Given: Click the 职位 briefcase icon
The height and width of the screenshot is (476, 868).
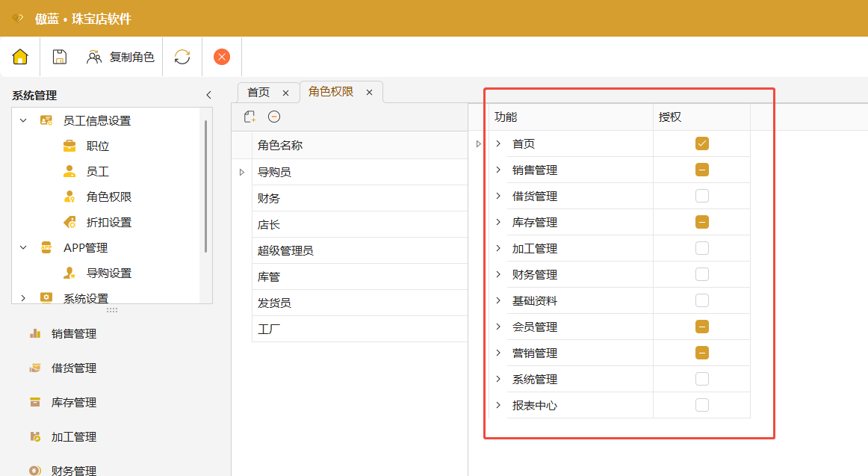Looking at the screenshot, I should tap(69, 146).
